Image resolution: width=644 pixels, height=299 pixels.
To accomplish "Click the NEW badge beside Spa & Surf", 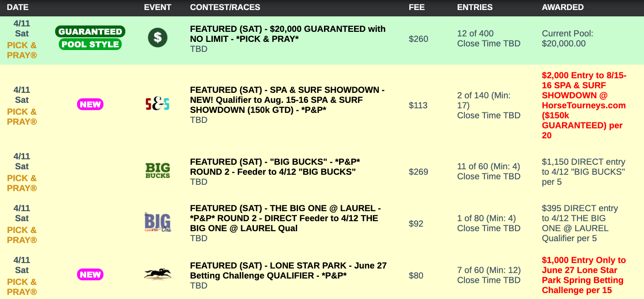I will click(x=90, y=105).
